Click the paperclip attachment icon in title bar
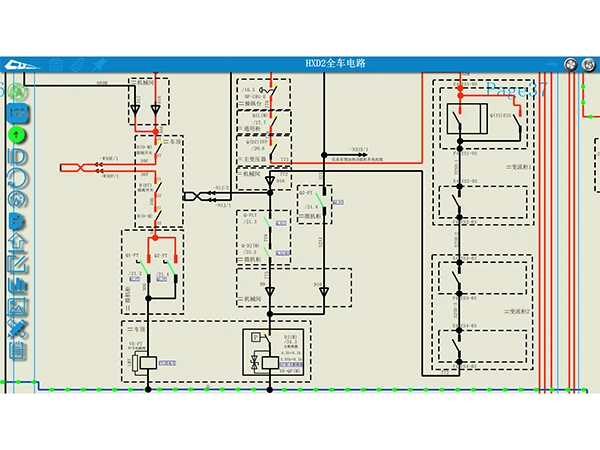 tap(78, 64)
